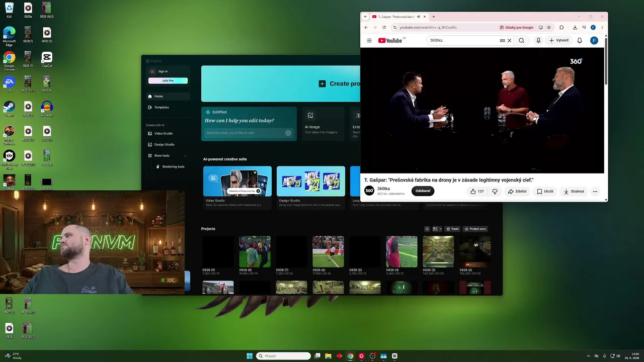Open Steam desktop shortcut
644x362 pixels.
9,108
